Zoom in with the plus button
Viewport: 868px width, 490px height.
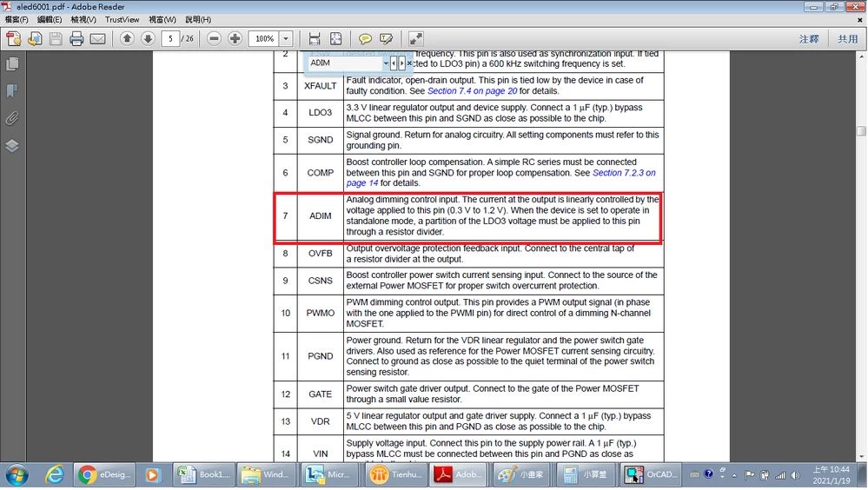(235, 38)
